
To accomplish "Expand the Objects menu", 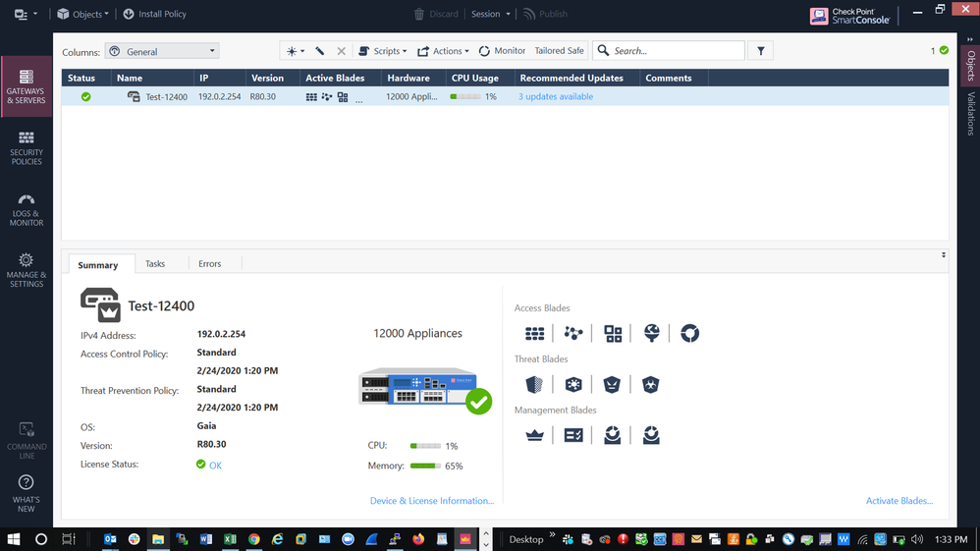I will (x=82, y=14).
